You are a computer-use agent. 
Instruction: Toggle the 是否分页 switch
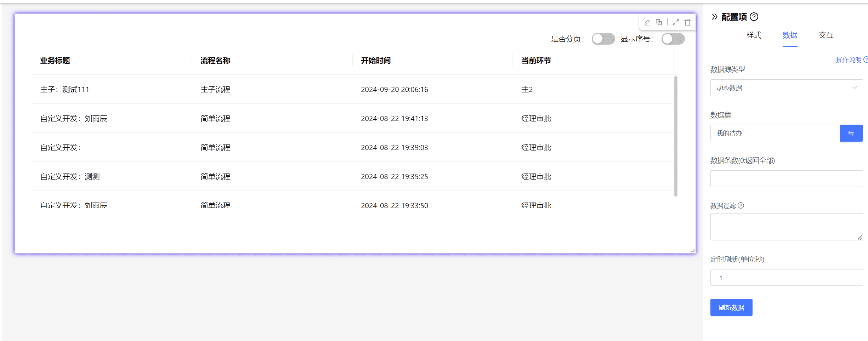tap(603, 39)
